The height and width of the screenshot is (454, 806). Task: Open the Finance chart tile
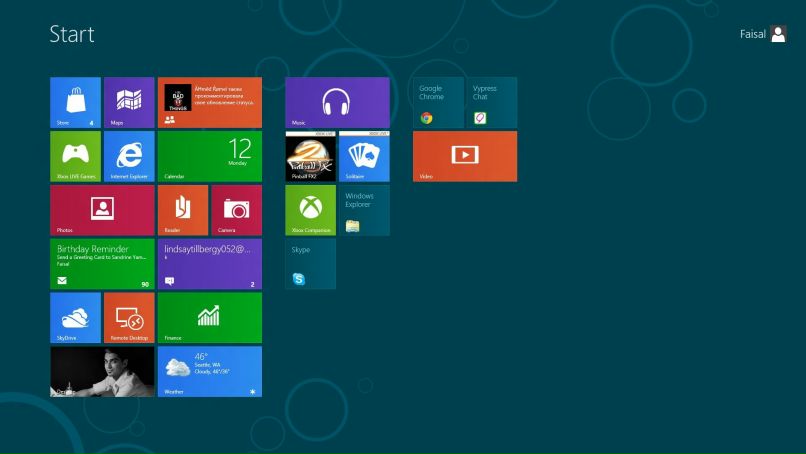[x=209, y=318]
